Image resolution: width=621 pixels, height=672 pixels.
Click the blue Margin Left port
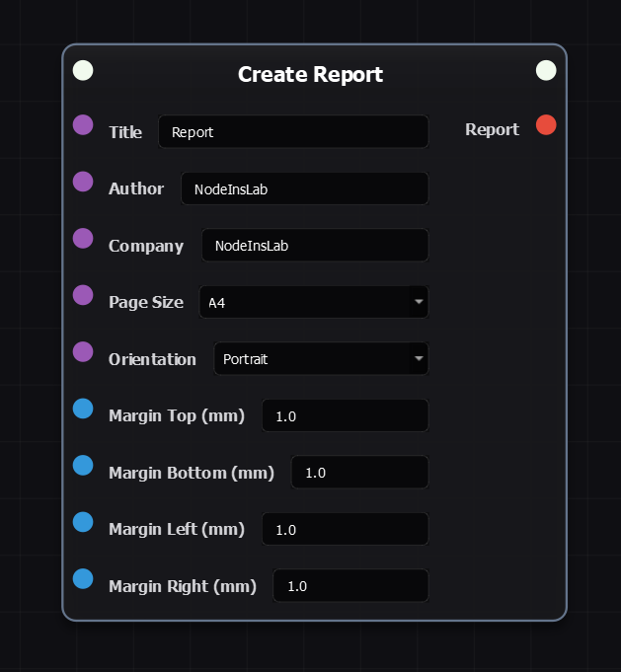point(83,522)
